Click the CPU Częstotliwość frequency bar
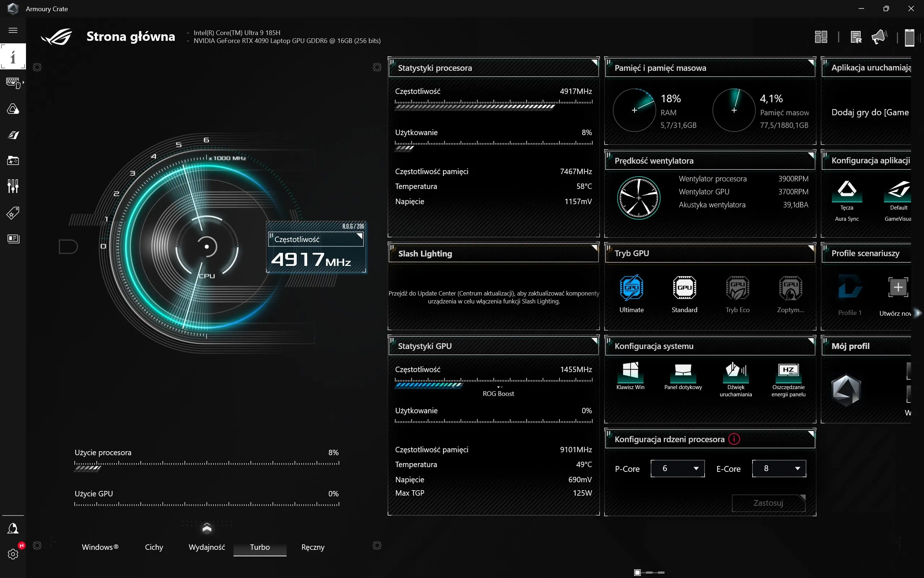 [493, 104]
